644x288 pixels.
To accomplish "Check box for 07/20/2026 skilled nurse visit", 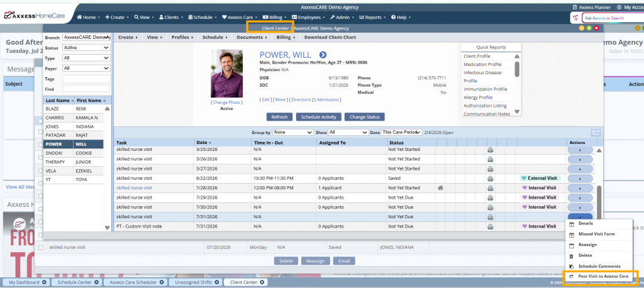I will click(x=41, y=248).
